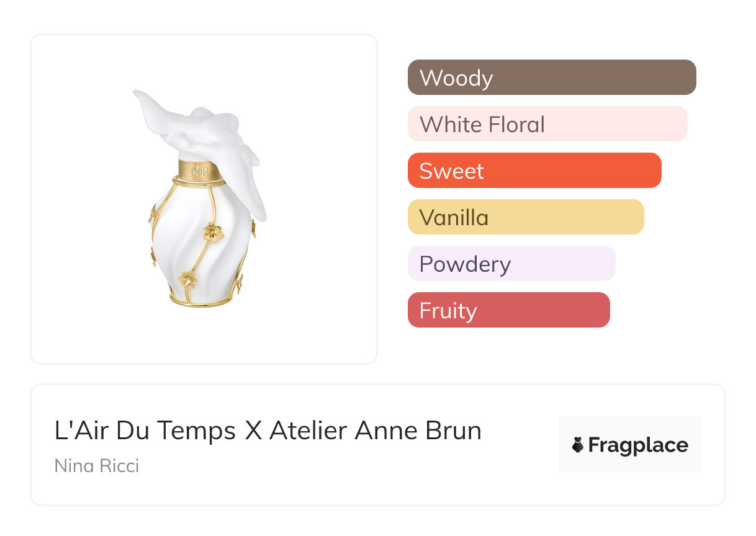Screen dimensions: 756x536
Task: Click the Fragplace perfume bottle logo icon
Action: pos(578,445)
